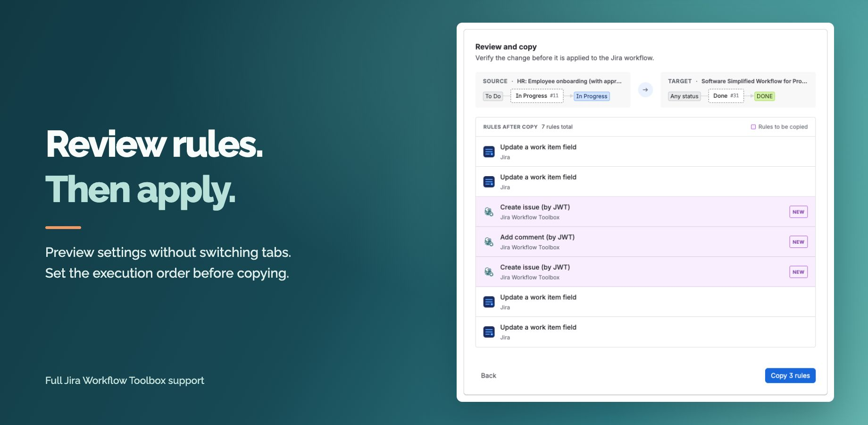Click the SOURCE workflow name 'HR: Employee onboarding'

[x=569, y=81]
